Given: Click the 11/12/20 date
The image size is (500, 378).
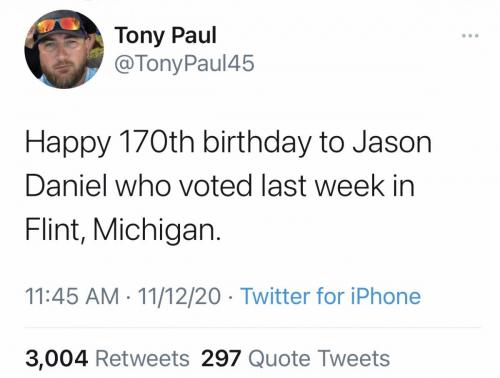Looking at the screenshot, I should click(x=179, y=296).
